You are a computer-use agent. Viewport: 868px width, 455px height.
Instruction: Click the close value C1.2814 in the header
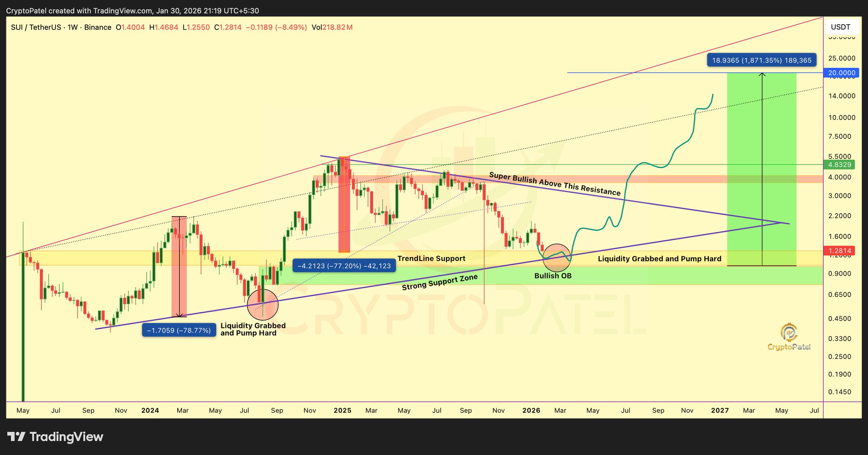pos(228,28)
